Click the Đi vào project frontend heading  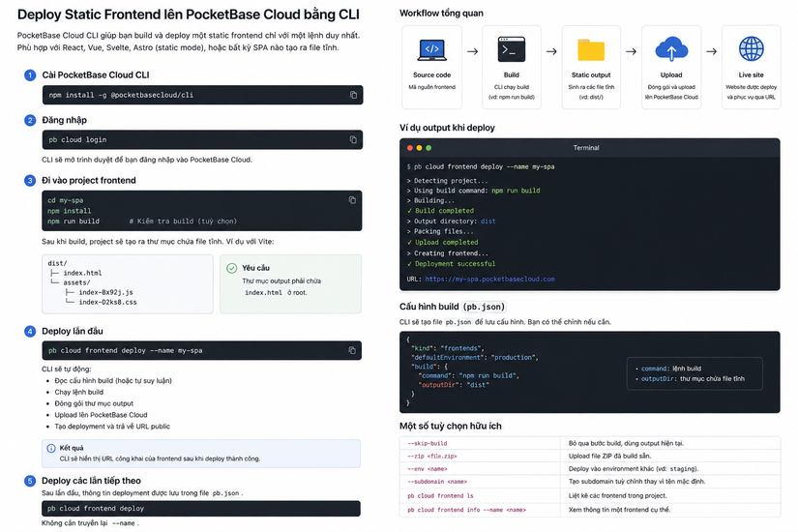[89, 180]
